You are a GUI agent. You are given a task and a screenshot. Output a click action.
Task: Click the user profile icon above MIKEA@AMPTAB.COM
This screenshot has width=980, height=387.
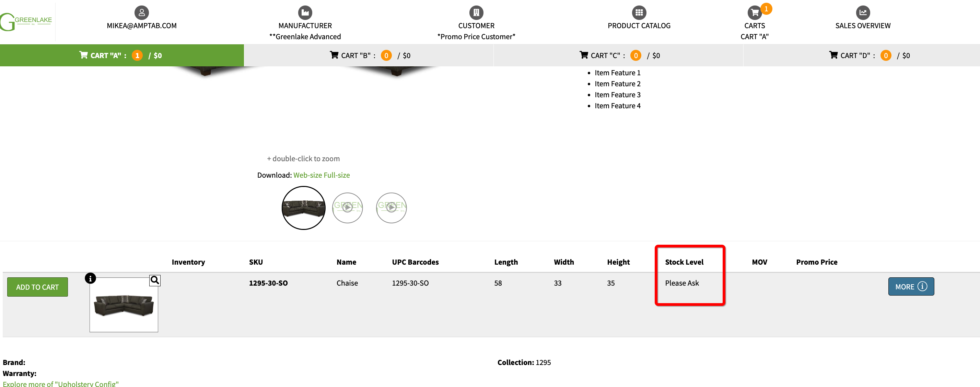click(141, 13)
